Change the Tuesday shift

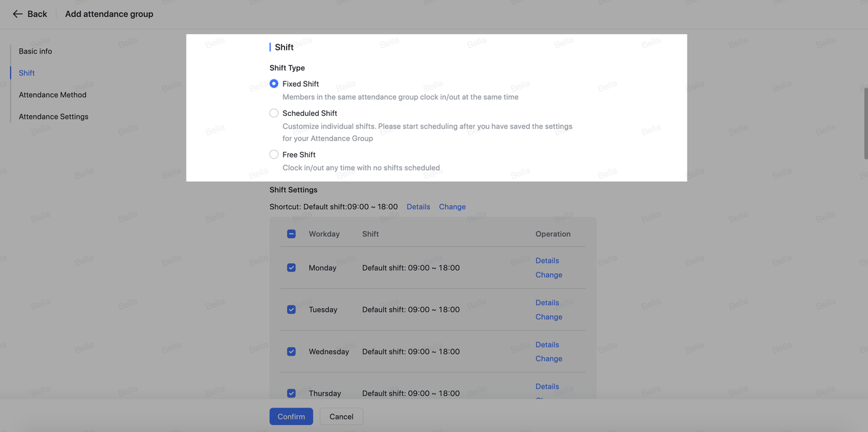549,317
